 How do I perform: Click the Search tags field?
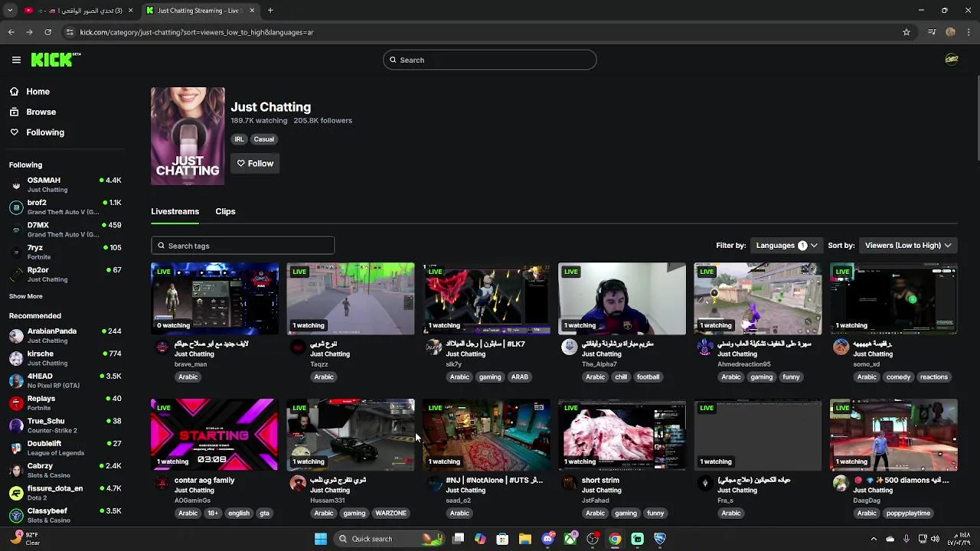tap(243, 246)
